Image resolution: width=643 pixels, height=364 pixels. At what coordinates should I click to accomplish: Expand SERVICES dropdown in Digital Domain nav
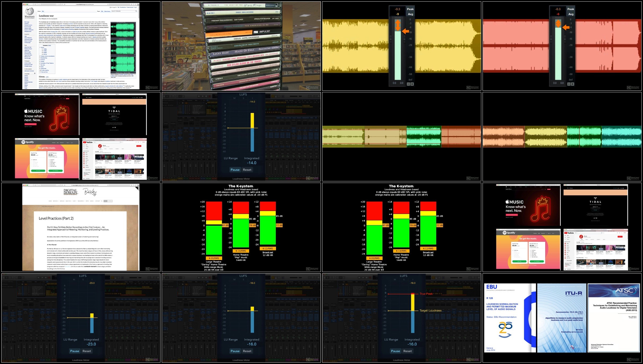(x=56, y=201)
